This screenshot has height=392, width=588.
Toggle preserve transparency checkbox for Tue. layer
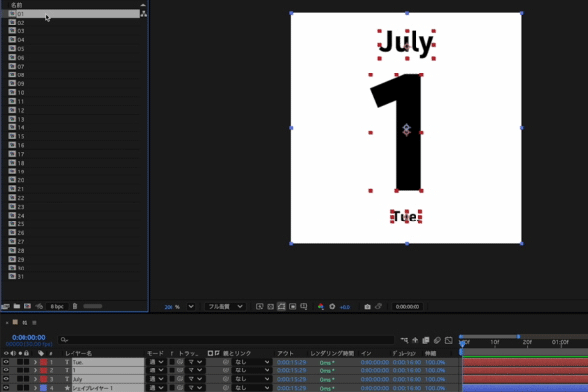pos(171,362)
